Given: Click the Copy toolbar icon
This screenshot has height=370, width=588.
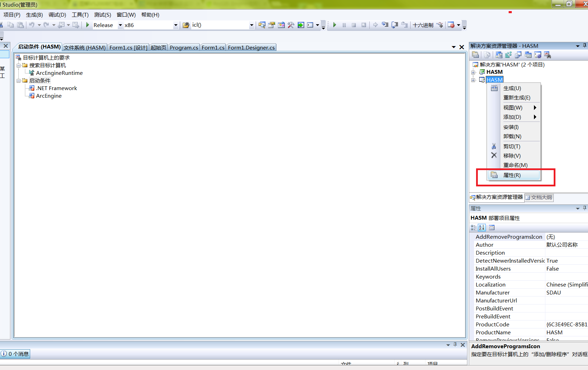Looking at the screenshot, I should (10, 25).
